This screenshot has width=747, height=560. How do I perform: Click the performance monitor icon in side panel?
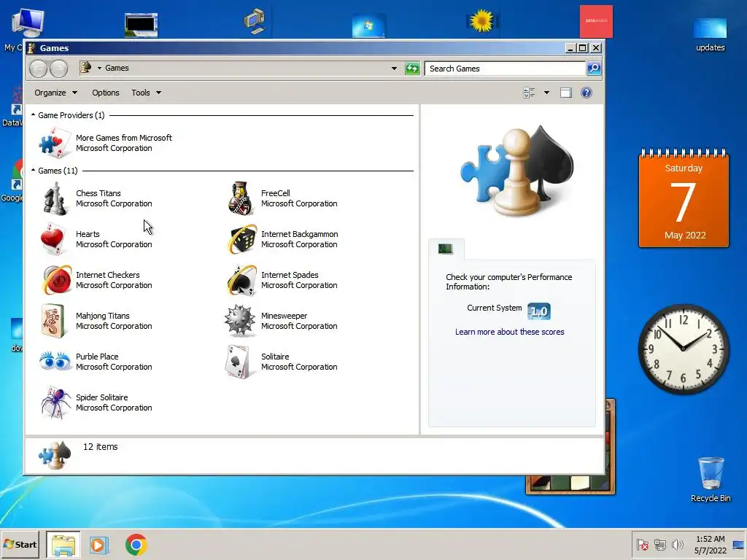[446, 249]
